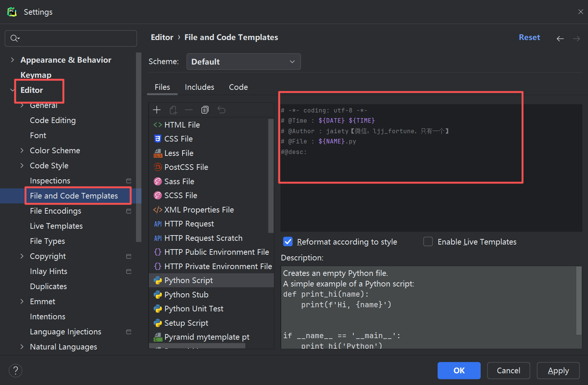Click the PyCharm logo in title bar
The image size is (588, 385).
click(x=12, y=12)
